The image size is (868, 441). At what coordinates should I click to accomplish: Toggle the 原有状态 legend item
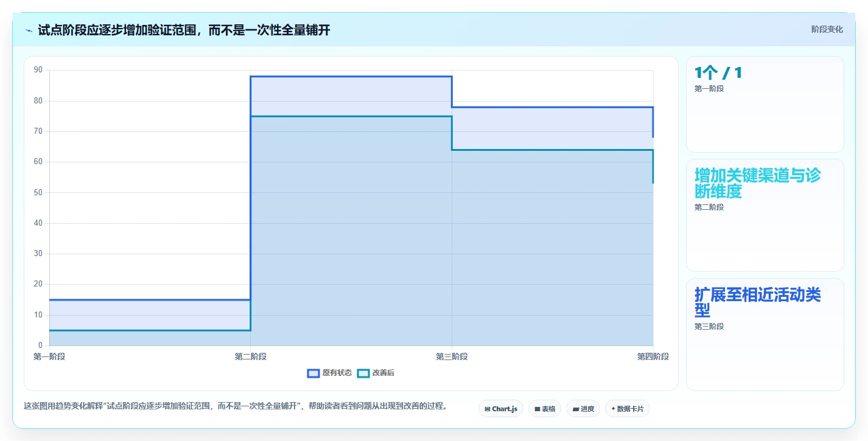329,373
